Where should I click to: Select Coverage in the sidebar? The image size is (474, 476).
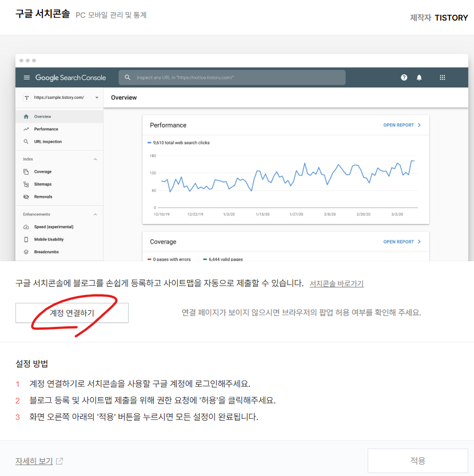point(59,171)
